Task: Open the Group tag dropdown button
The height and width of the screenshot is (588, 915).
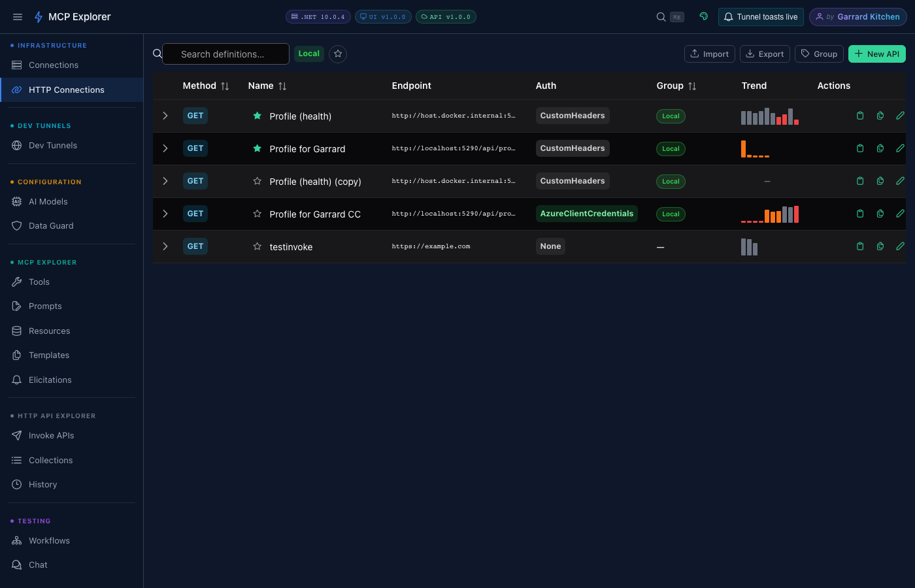Action: coord(820,54)
